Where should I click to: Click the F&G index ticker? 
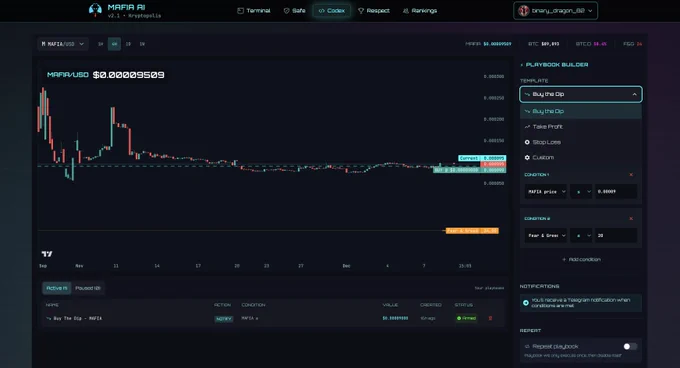pyautogui.click(x=632, y=44)
